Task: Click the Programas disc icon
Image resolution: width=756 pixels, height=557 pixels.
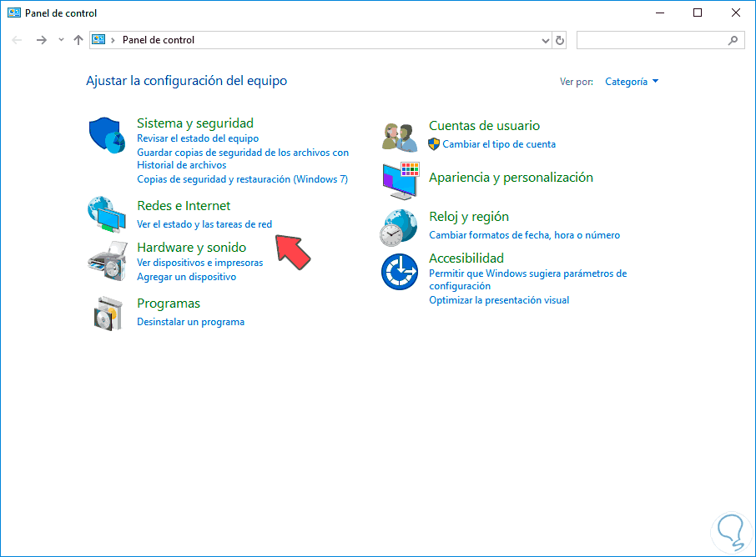Action: tap(108, 314)
